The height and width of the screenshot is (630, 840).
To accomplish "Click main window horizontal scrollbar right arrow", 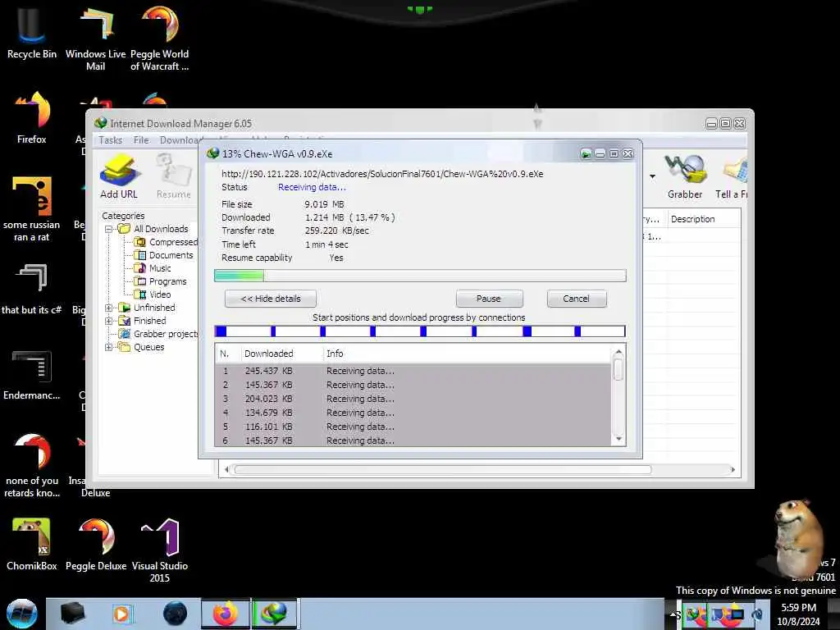I will (733, 469).
